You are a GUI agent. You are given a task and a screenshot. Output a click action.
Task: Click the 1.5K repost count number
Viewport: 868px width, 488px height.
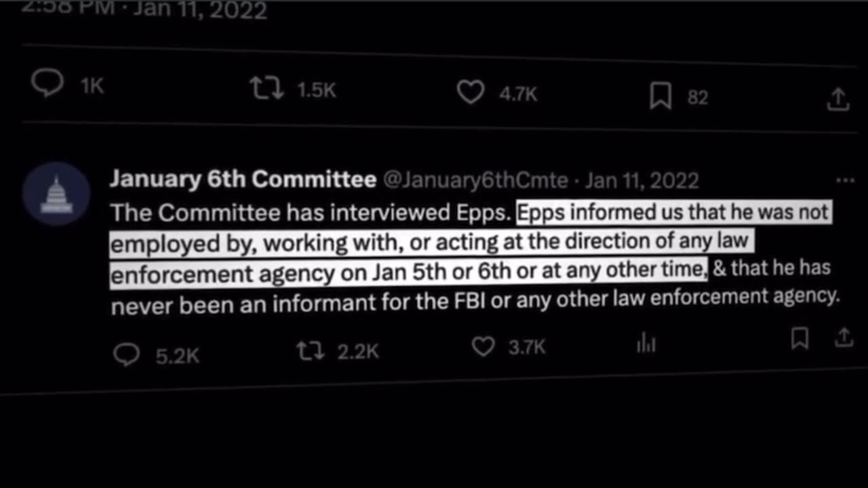click(317, 90)
